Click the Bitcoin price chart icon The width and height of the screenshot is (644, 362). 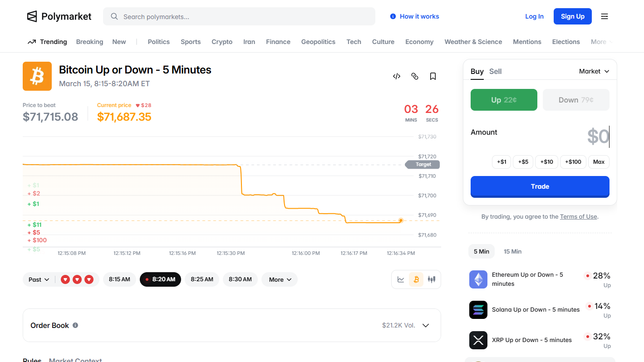416,279
